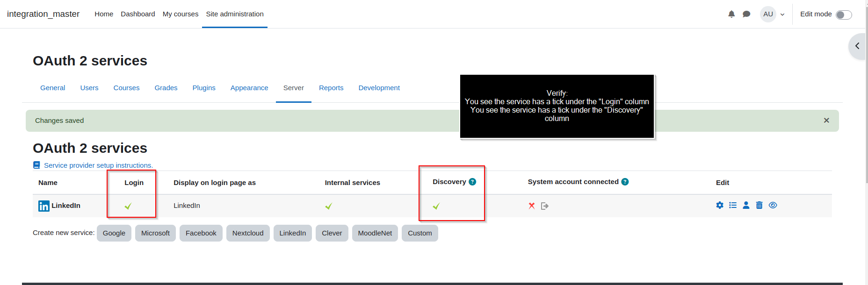This screenshot has height=285, width=868.
Task: Create new MoodleNet service
Action: [375, 233]
